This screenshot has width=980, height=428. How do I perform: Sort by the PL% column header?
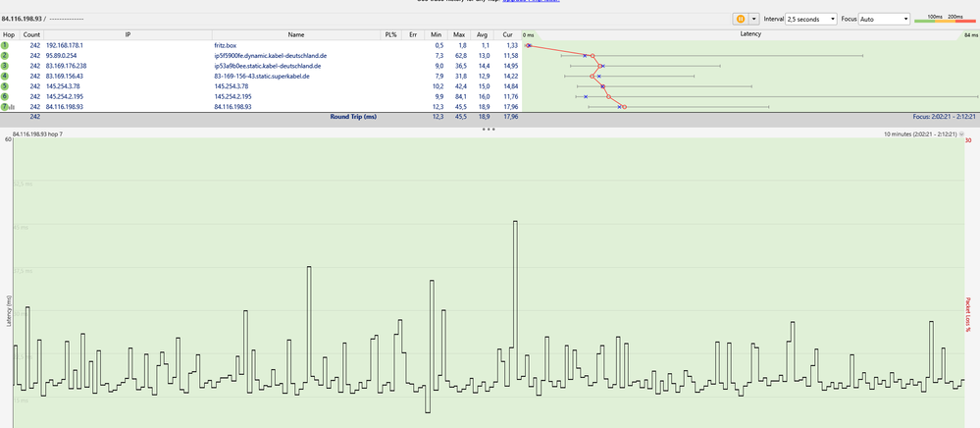391,34
